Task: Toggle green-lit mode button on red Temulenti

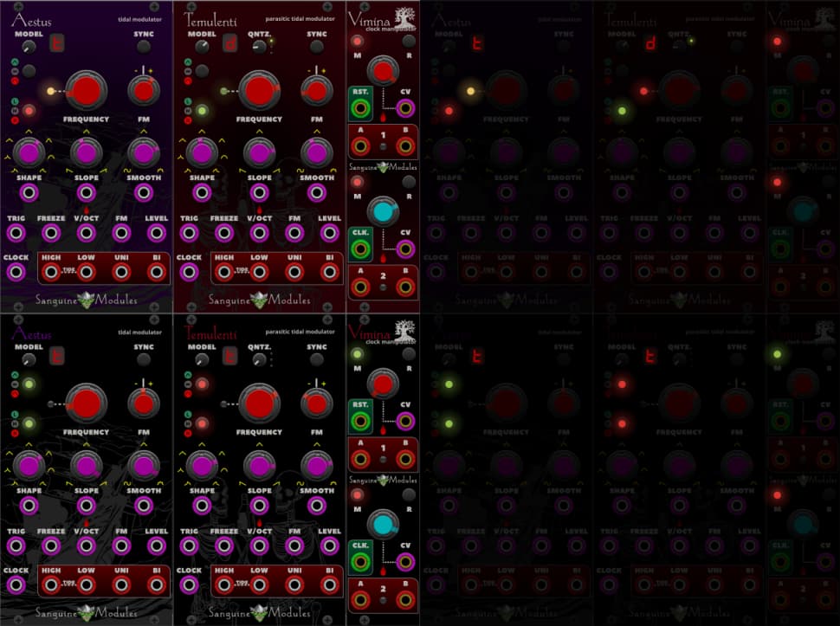Action: 202,111
